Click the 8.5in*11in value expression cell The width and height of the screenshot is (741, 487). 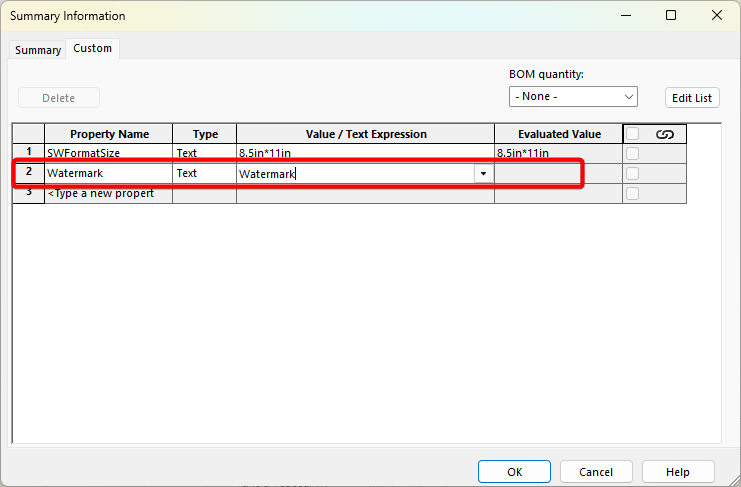pos(365,153)
